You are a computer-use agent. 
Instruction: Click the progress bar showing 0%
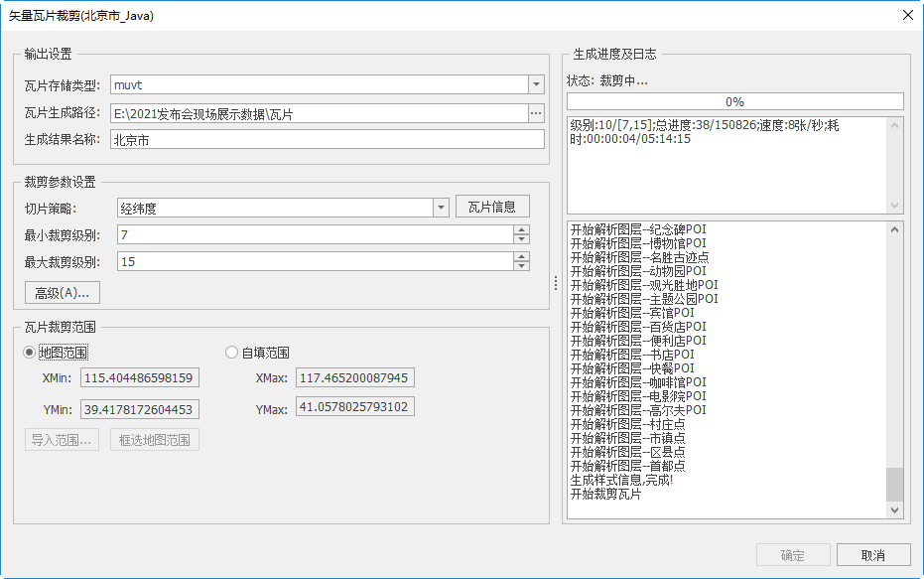734,101
